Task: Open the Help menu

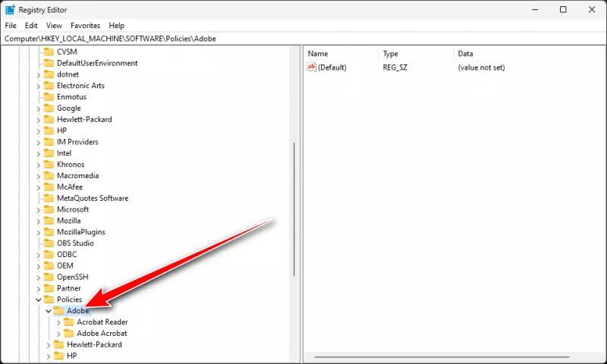Action: coord(117,26)
